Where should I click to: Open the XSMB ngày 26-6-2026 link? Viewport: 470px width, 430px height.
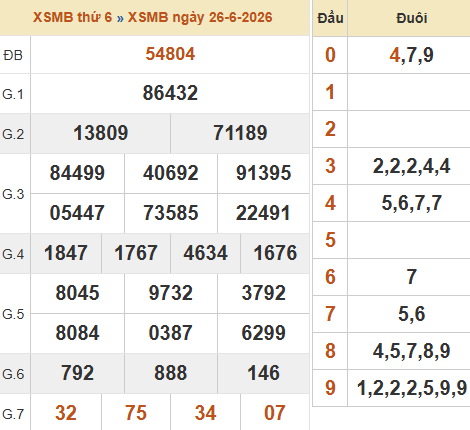(x=200, y=17)
